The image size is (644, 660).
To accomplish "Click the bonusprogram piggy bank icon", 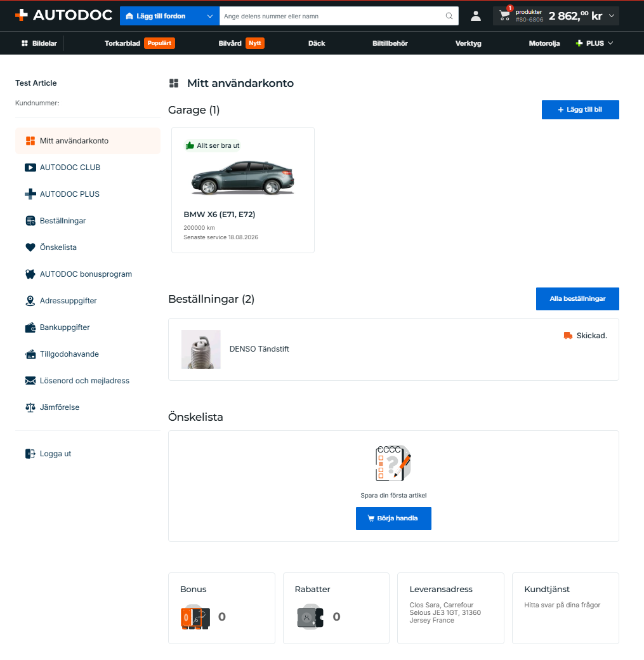I will click(x=30, y=274).
